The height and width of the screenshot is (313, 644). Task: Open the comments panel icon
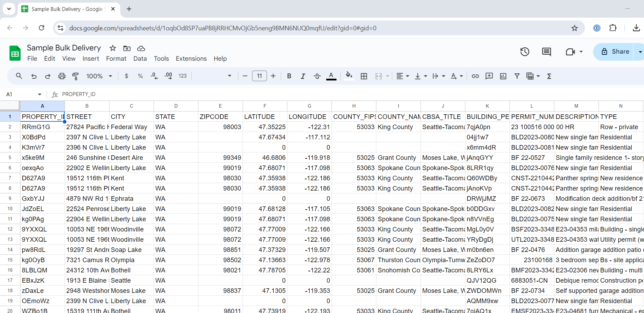(x=546, y=52)
